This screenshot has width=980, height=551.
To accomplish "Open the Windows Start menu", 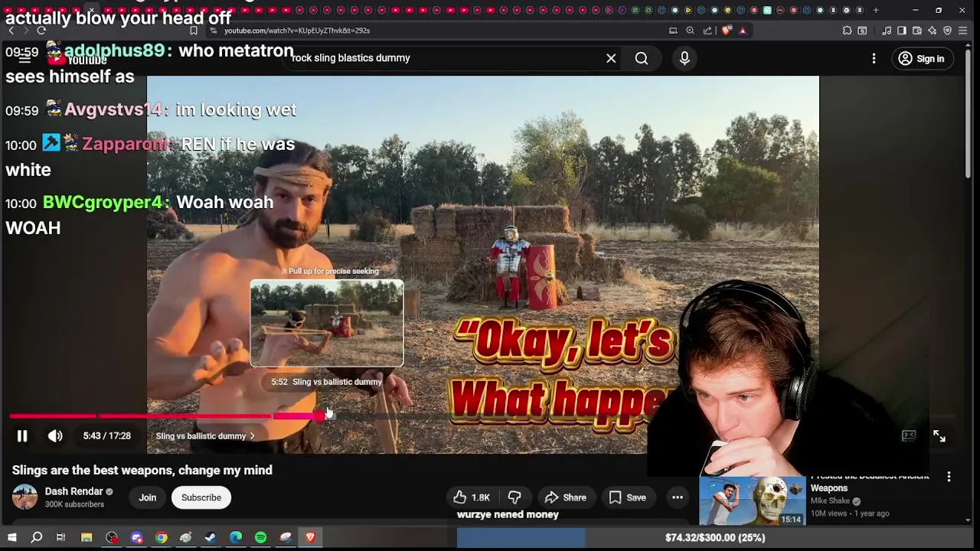I will [11, 538].
